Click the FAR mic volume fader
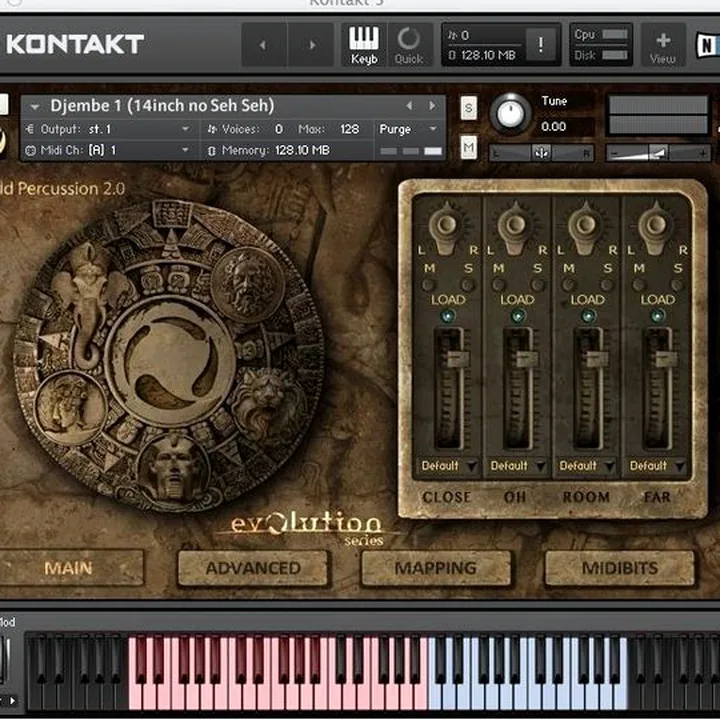The image size is (720, 720). click(666, 359)
